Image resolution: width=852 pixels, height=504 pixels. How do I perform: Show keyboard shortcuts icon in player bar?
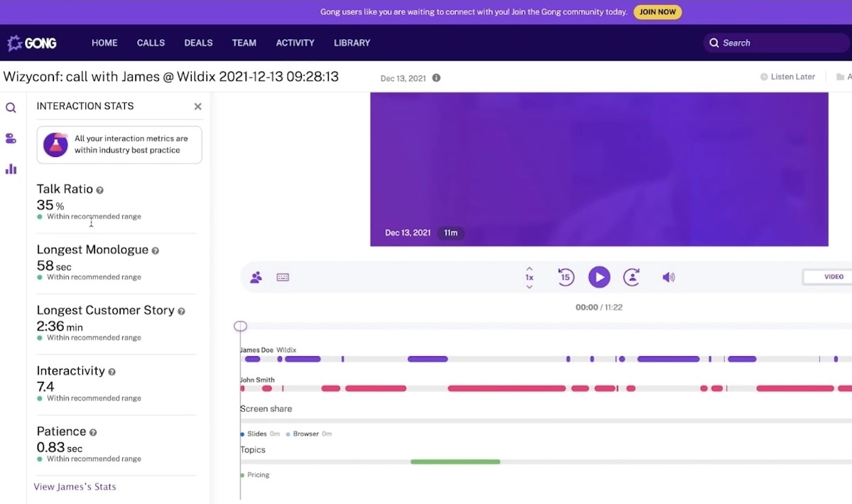(283, 278)
